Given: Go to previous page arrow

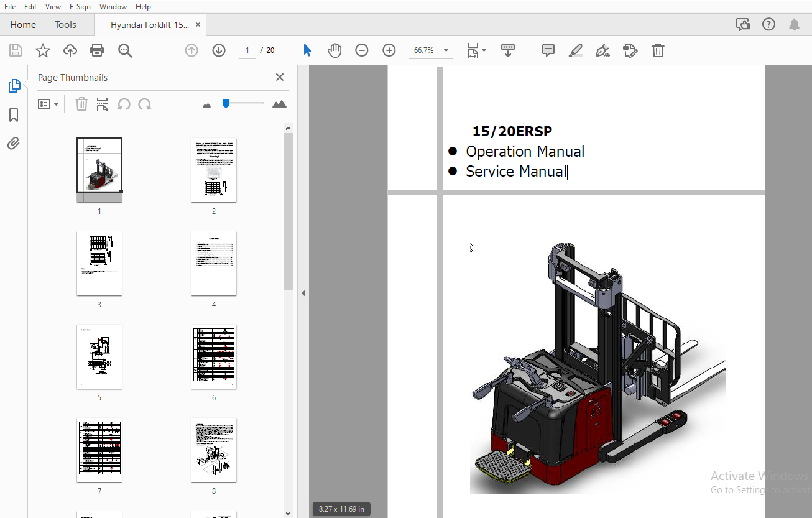Looking at the screenshot, I should tap(191, 50).
